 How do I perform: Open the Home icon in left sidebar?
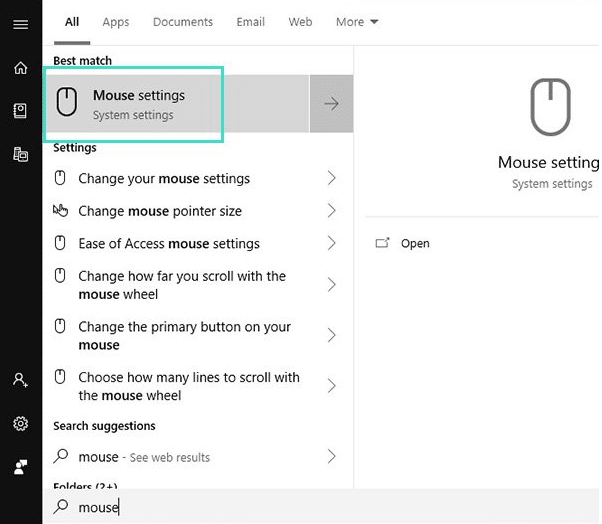coord(20,68)
